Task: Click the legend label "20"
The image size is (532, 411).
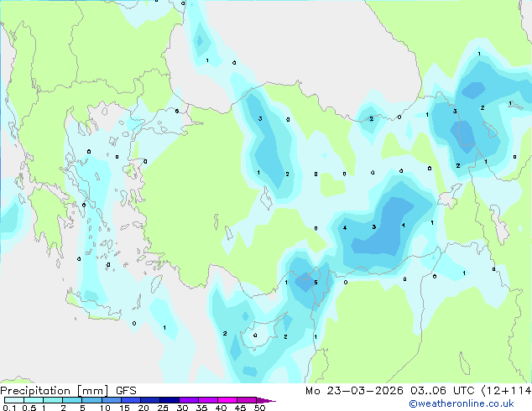Action: pyautogui.click(x=143, y=408)
